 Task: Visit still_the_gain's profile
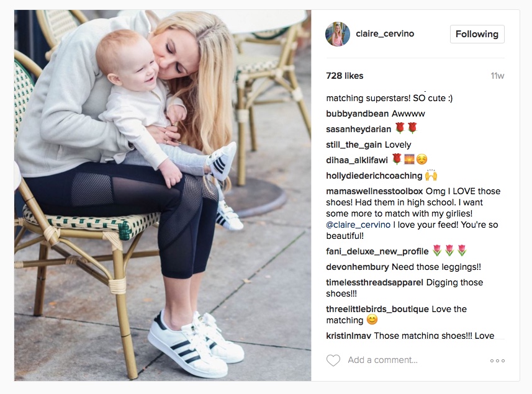pyautogui.click(x=354, y=145)
